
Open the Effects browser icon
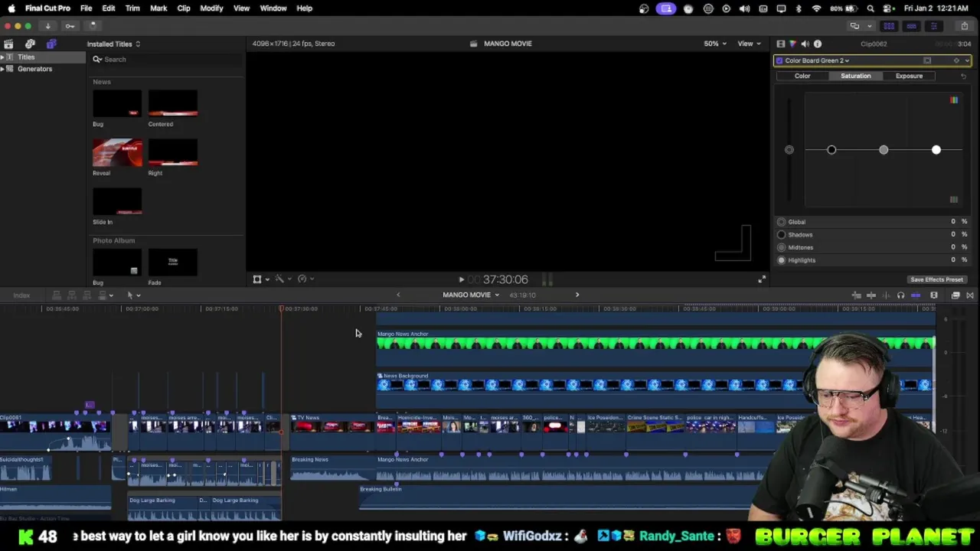[955, 295]
